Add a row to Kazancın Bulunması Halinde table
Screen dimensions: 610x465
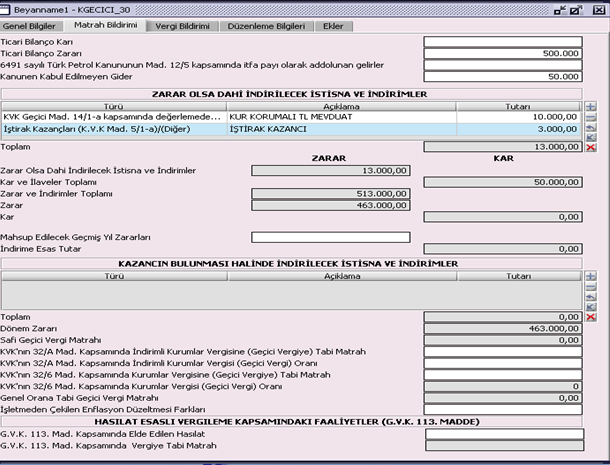pyautogui.click(x=591, y=276)
